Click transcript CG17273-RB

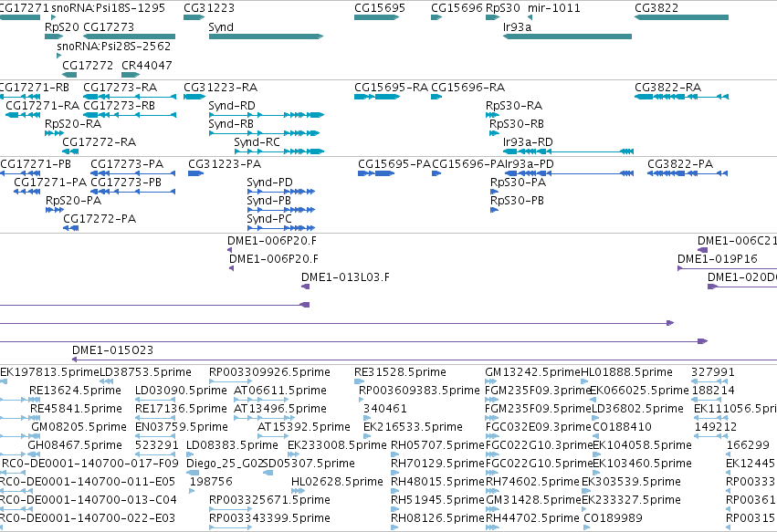pos(130,115)
